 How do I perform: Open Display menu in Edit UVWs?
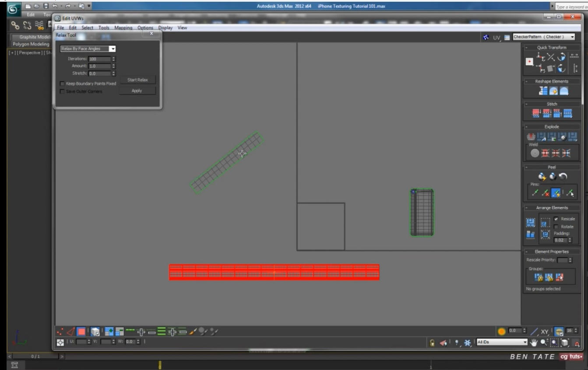(x=165, y=28)
